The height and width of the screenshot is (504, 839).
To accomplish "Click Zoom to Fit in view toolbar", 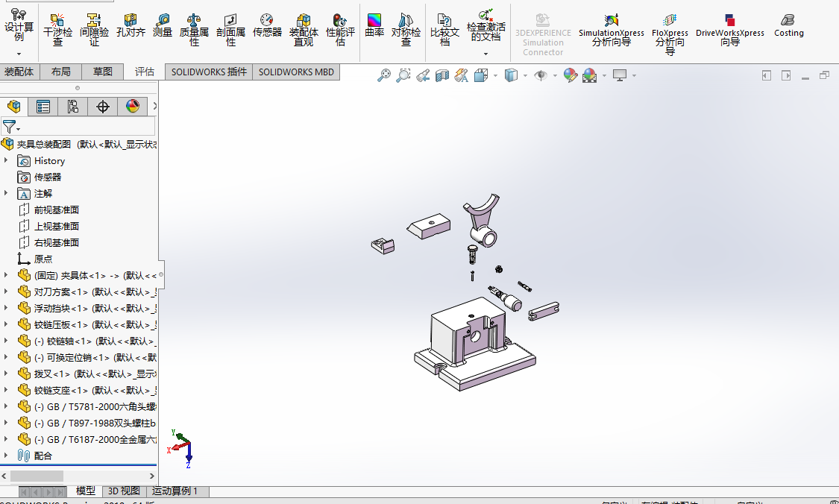I will 383,75.
